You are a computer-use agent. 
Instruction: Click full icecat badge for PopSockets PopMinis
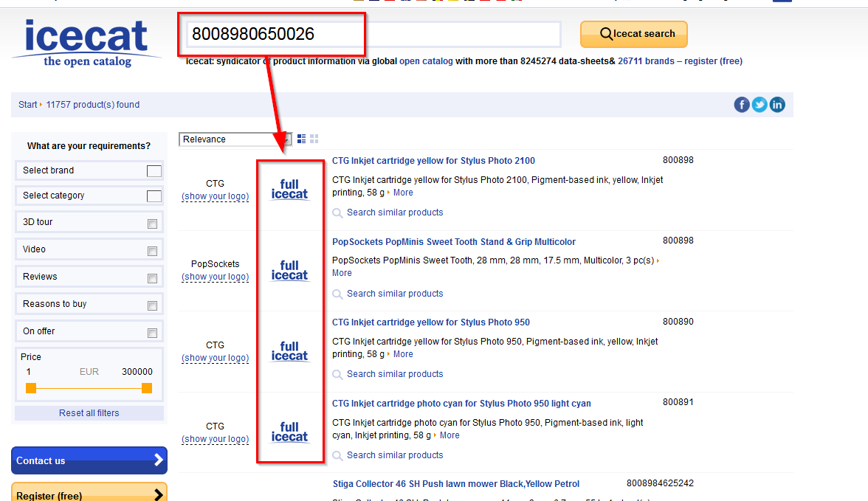pos(289,271)
